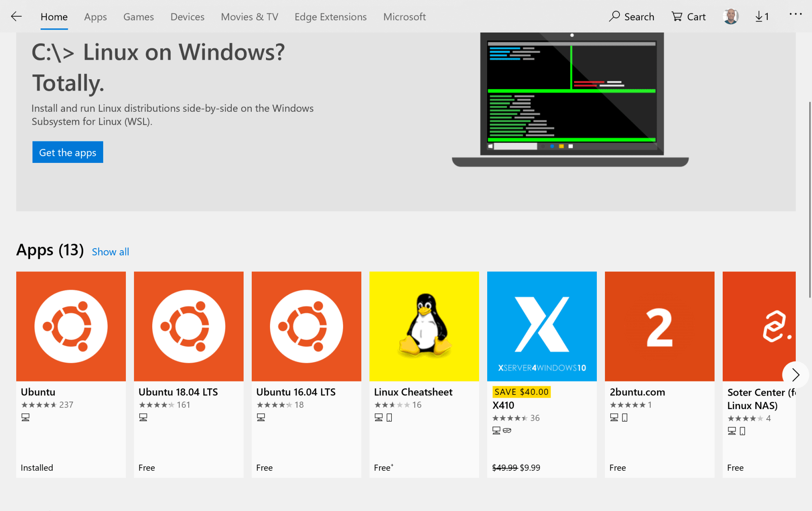Go to Movies & TV tab
Viewport: 812px width, 511px height.
tap(249, 17)
